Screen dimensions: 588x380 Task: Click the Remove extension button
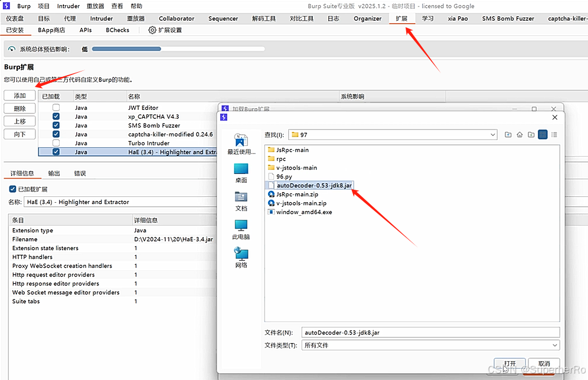pyautogui.click(x=19, y=109)
